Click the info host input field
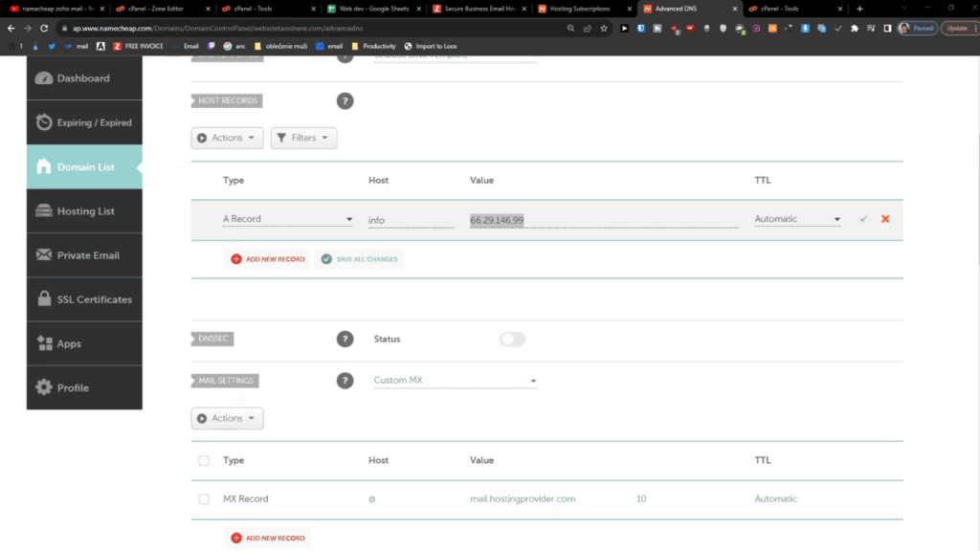The width and height of the screenshot is (980, 551). coord(411,220)
